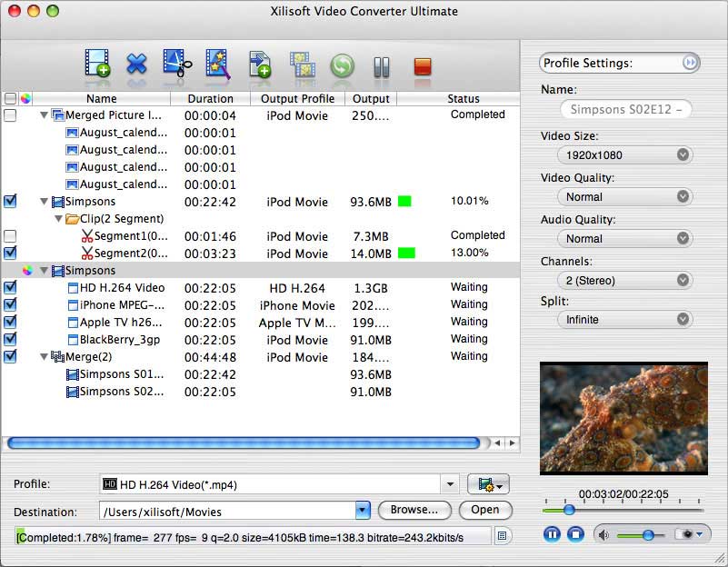Click the Merge files toolbar icon
The image size is (728, 567).
pyautogui.click(x=302, y=65)
